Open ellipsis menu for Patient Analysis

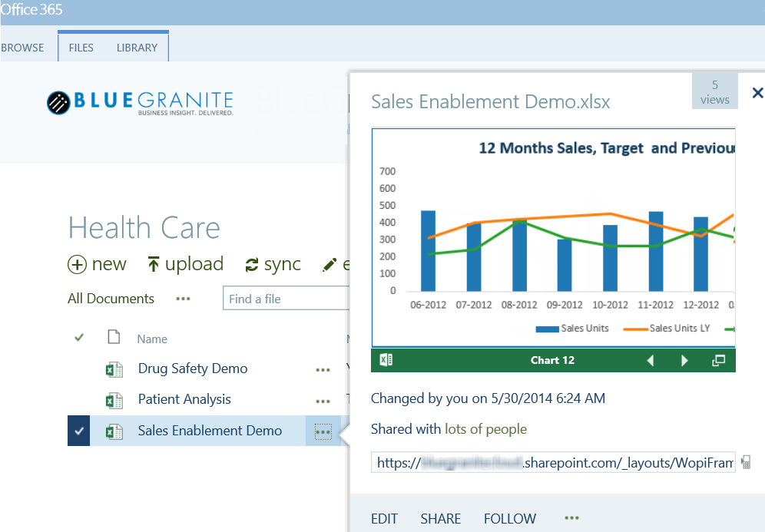[323, 401]
